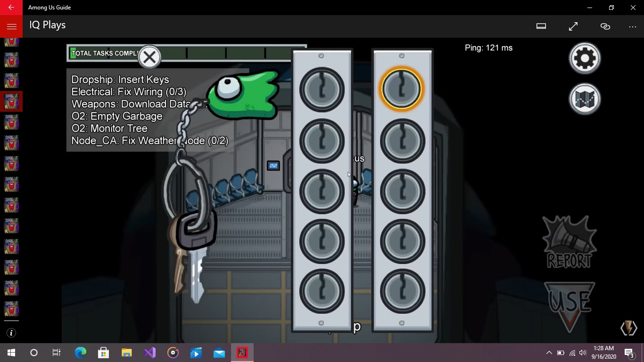Click bottom keyhole in left panel
The height and width of the screenshot is (362, 644).
pos(322,292)
